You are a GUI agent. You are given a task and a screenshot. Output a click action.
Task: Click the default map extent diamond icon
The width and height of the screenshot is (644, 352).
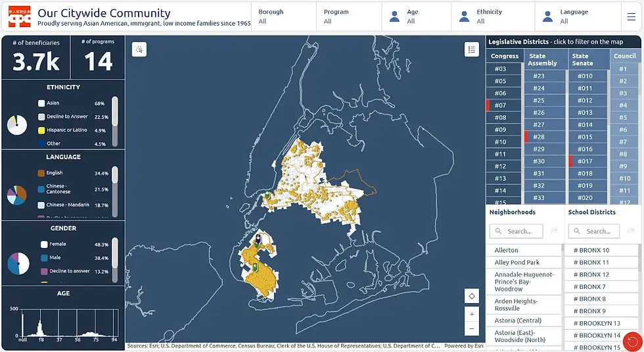coord(472,296)
